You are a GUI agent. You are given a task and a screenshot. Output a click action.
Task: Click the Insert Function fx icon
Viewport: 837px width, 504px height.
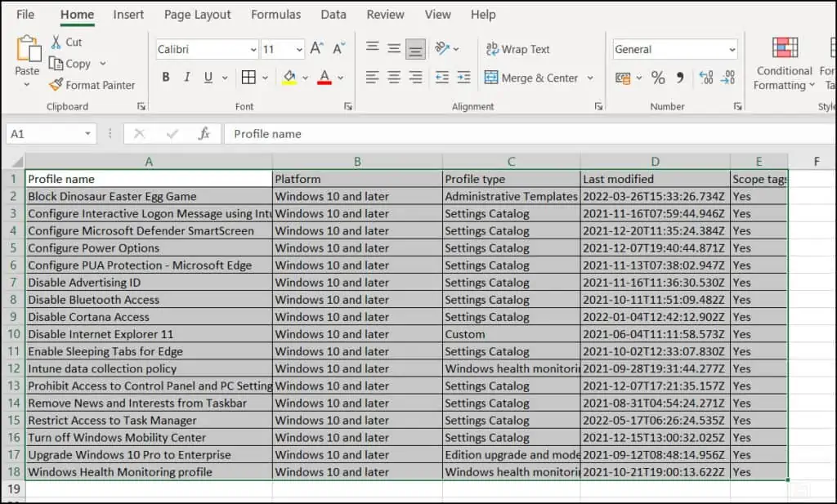tap(204, 134)
